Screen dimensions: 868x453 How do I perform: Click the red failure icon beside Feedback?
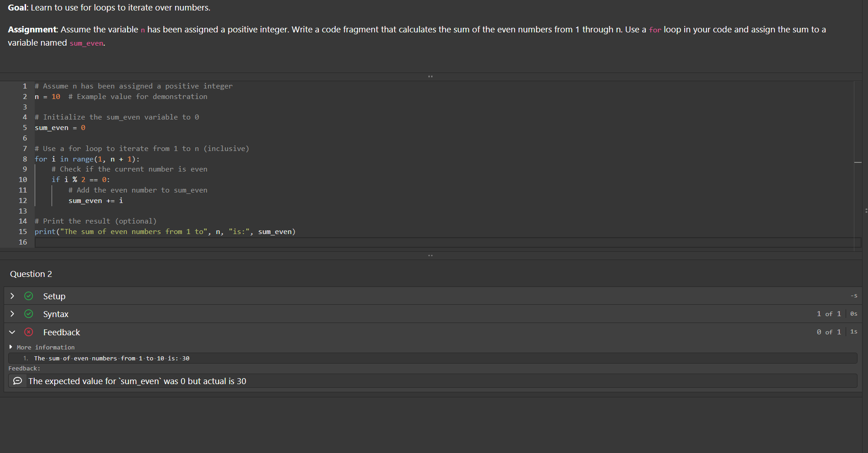[28, 332]
